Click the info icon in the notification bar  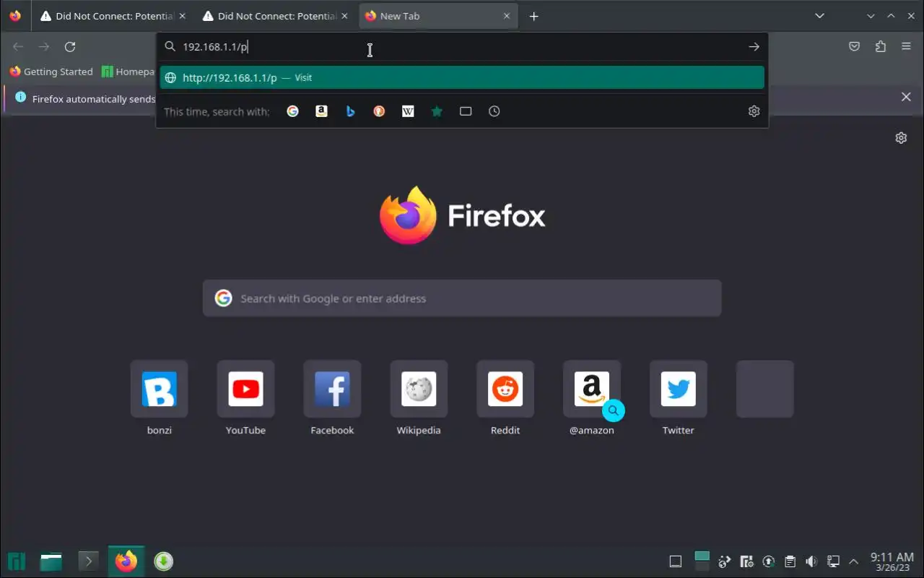click(x=20, y=98)
